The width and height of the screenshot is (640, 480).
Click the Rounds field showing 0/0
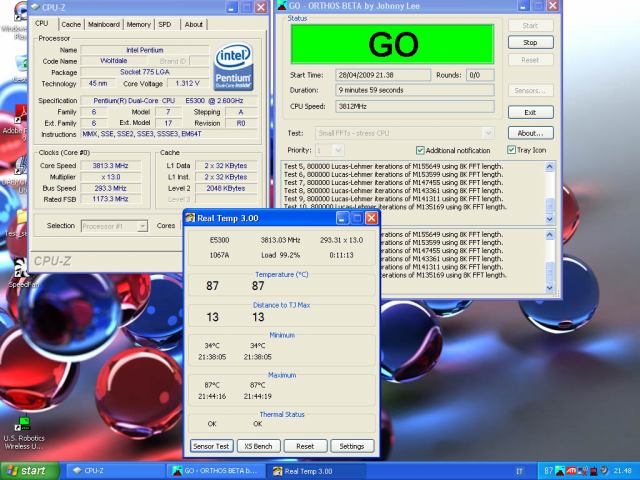click(480, 75)
